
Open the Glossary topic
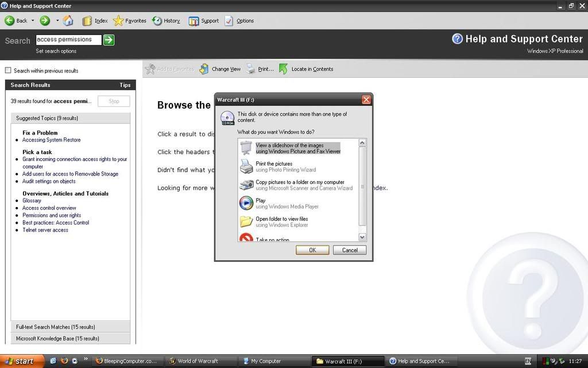pyautogui.click(x=32, y=201)
